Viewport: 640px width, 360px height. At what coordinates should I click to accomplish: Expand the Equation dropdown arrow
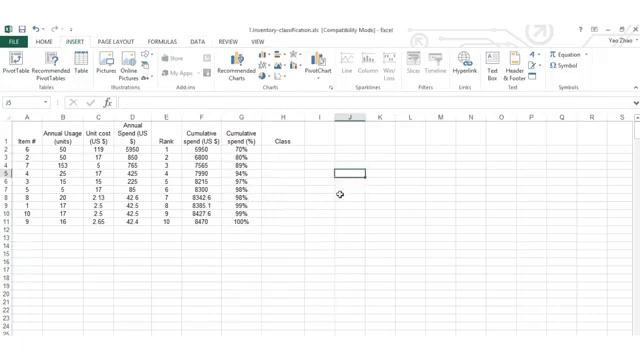[x=586, y=54]
